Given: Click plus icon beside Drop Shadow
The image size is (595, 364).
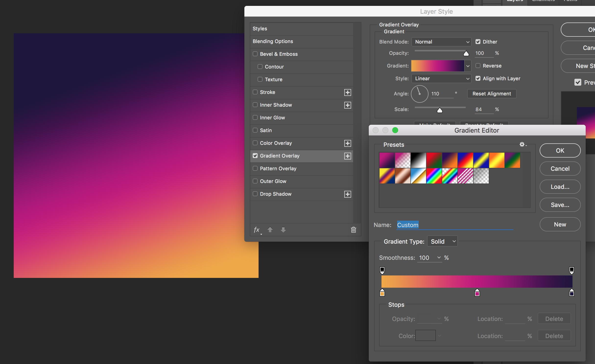Looking at the screenshot, I should 347,194.
